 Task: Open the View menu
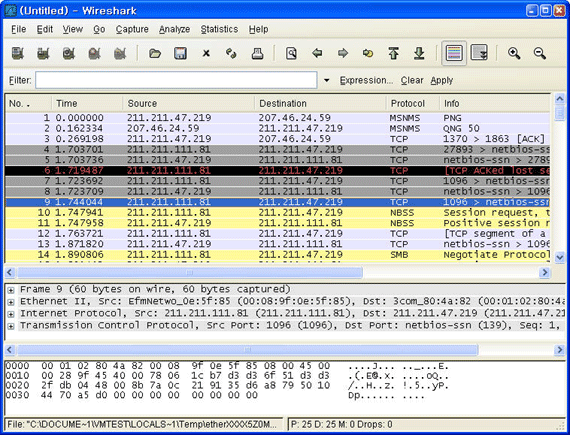(x=73, y=29)
